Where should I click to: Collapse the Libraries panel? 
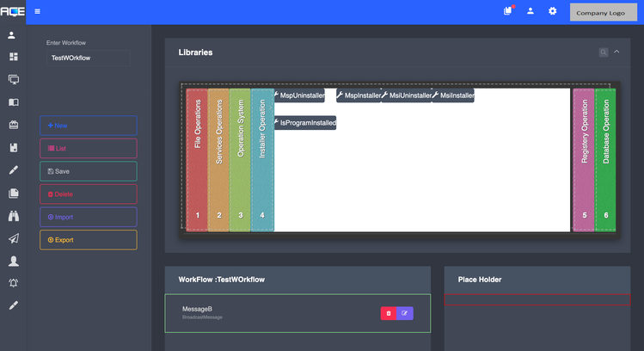tap(616, 52)
